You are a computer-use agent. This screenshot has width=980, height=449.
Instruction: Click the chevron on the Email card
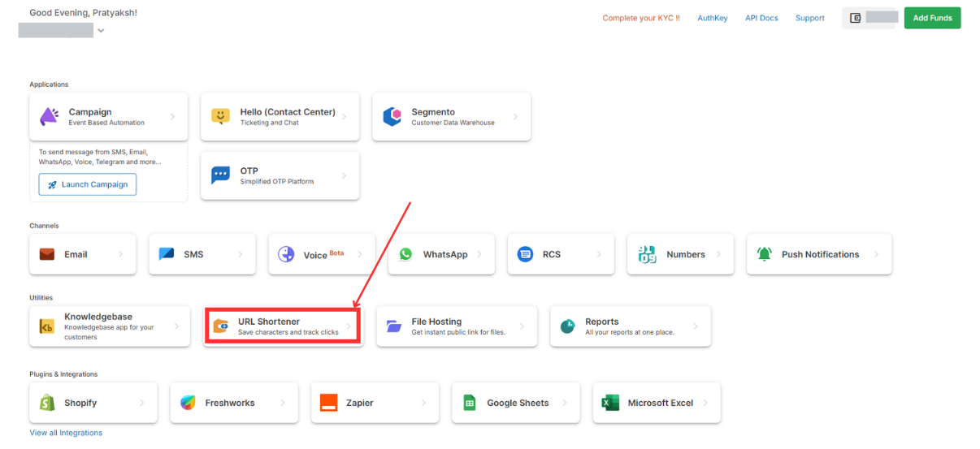coord(122,254)
